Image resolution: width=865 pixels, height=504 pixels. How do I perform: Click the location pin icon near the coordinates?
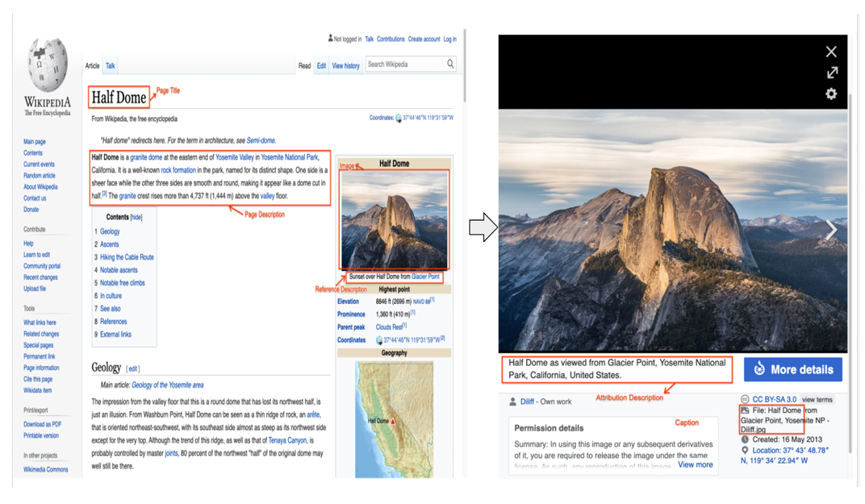(746, 450)
